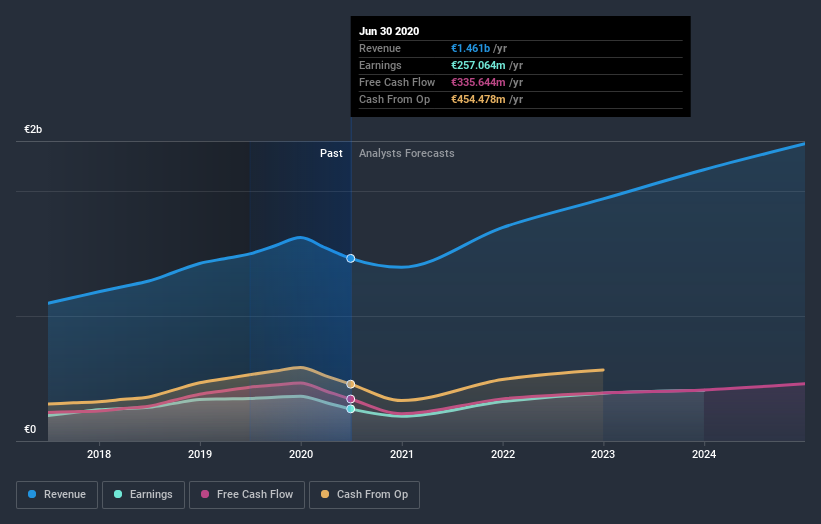Toggle the Cash From Op legend button

364,495
